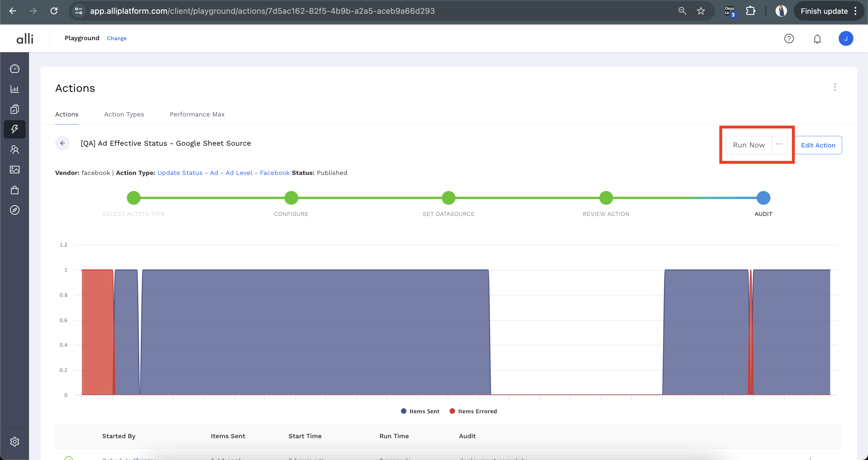Switch to the Action Types tab

pyautogui.click(x=124, y=114)
